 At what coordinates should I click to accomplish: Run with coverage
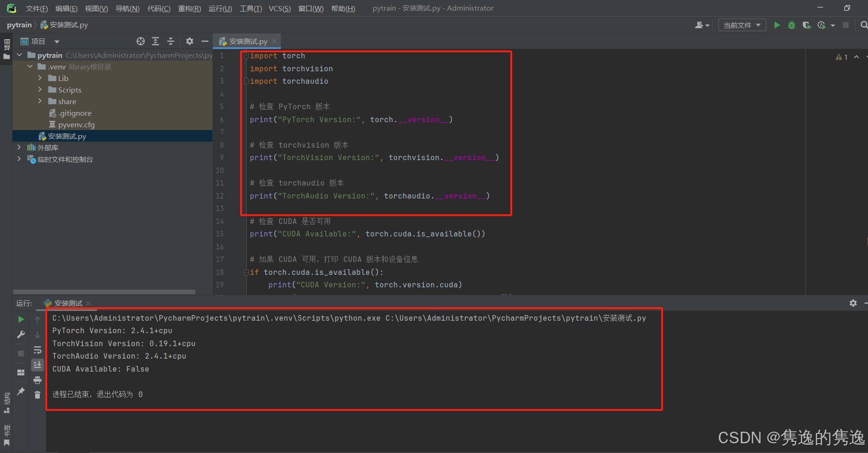(x=806, y=25)
